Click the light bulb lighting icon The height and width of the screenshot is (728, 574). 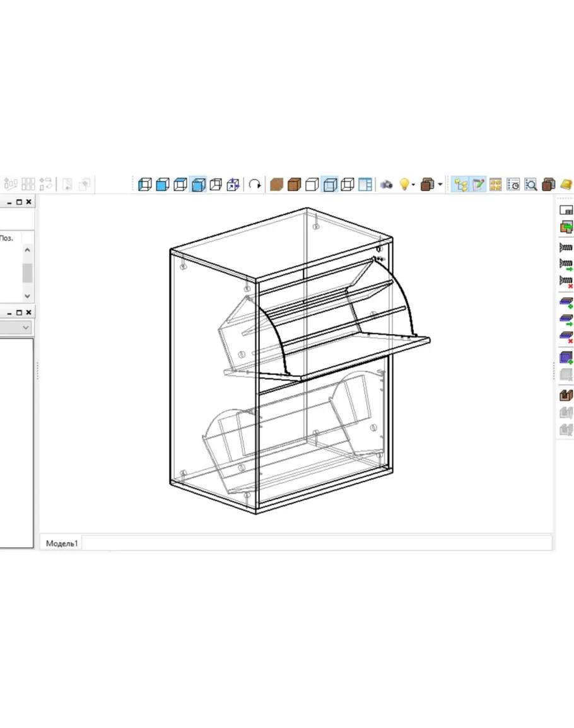[404, 185]
